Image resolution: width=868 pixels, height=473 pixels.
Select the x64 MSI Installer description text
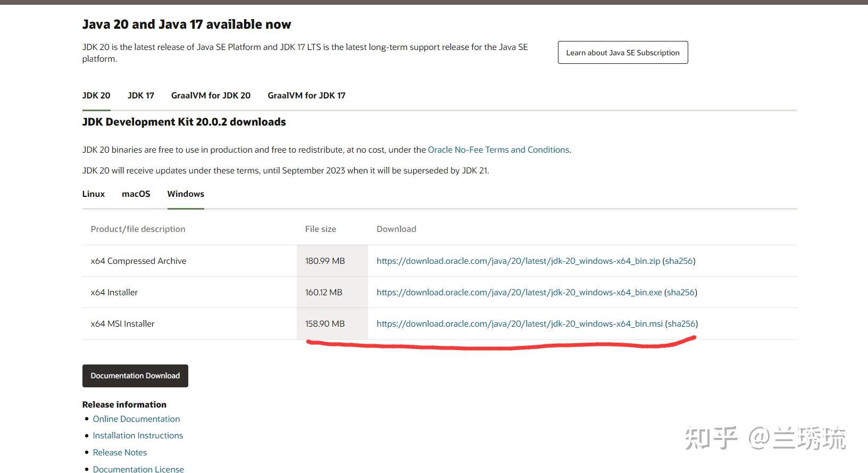point(122,324)
